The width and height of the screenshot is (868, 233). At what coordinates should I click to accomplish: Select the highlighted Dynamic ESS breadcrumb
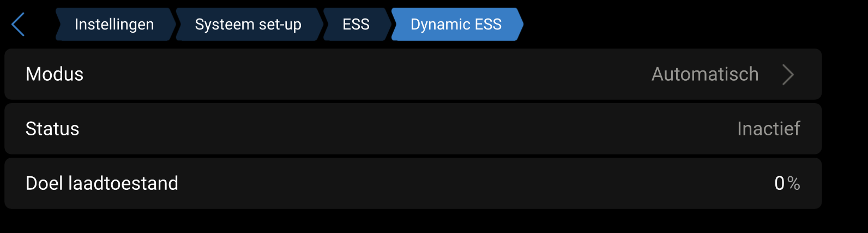click(456, 25)
